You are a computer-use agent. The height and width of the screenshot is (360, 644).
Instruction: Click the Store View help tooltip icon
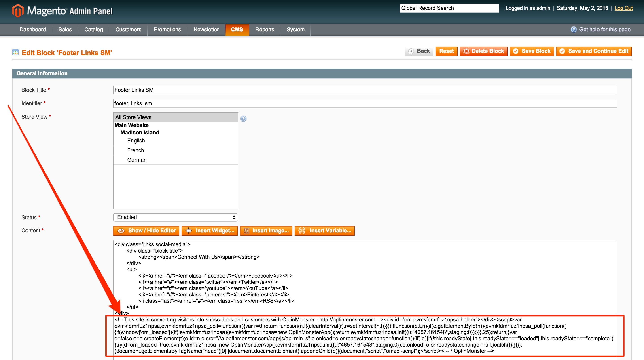243,119
